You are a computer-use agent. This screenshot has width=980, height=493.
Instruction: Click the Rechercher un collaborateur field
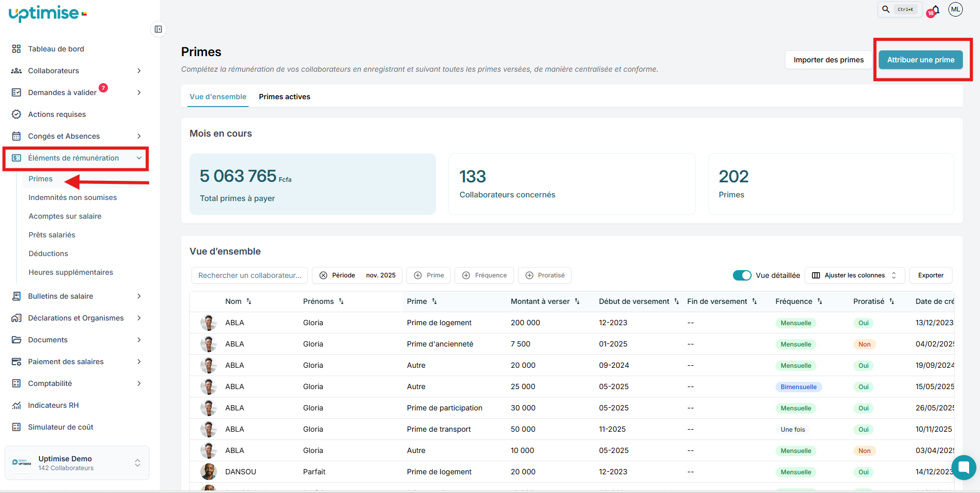point(250,275)
